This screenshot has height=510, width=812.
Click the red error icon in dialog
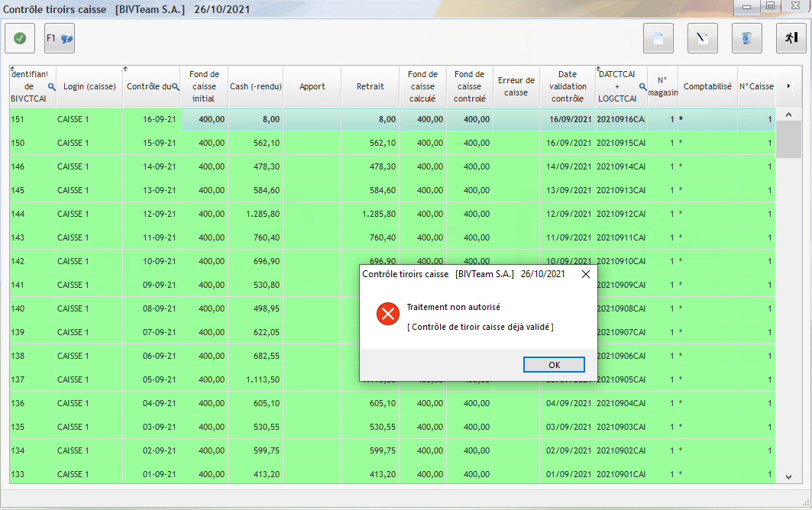click(x=388, y=314)
